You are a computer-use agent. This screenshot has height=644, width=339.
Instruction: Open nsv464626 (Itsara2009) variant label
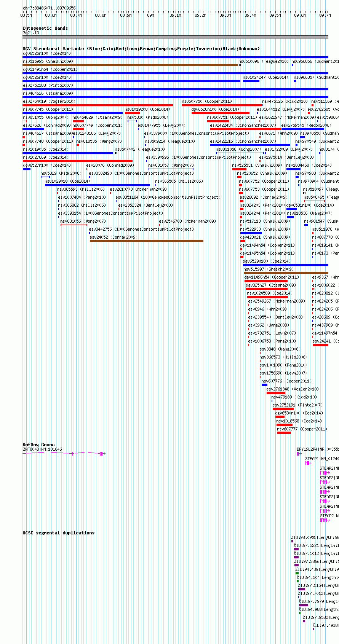[x=48, y=93]
